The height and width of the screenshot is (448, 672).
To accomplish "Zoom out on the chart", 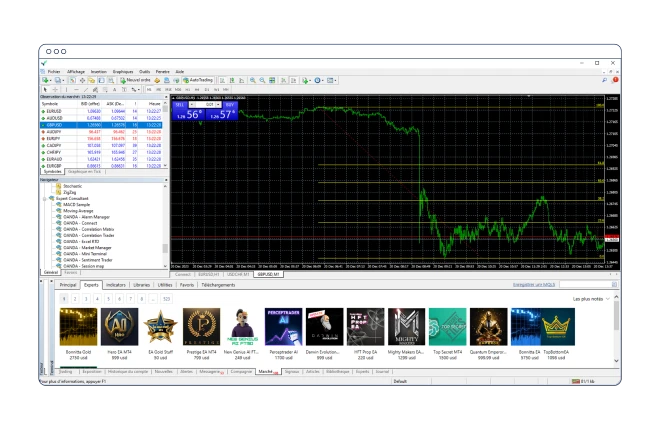I will click(x=262, y=80).
